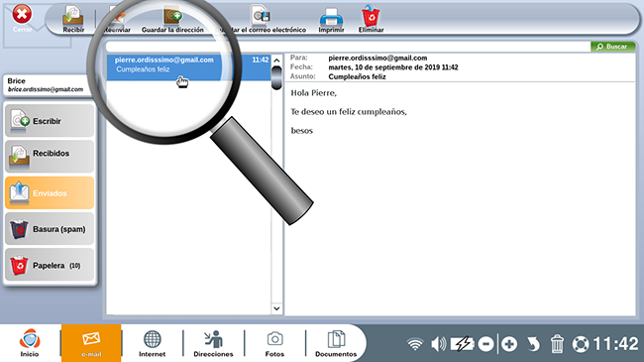Screen dimensions: 644x362
Task: Click inside the search text field
Action: tap(348, 47)
